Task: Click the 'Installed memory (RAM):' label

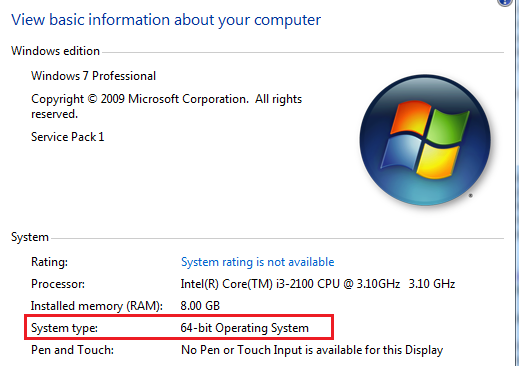Action: point(97,306)
